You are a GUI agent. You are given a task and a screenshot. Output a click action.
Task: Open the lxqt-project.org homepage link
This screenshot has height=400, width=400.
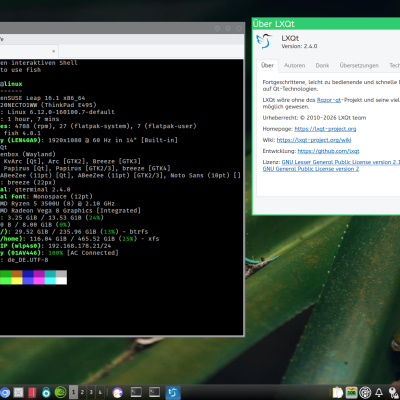[325, 129]
